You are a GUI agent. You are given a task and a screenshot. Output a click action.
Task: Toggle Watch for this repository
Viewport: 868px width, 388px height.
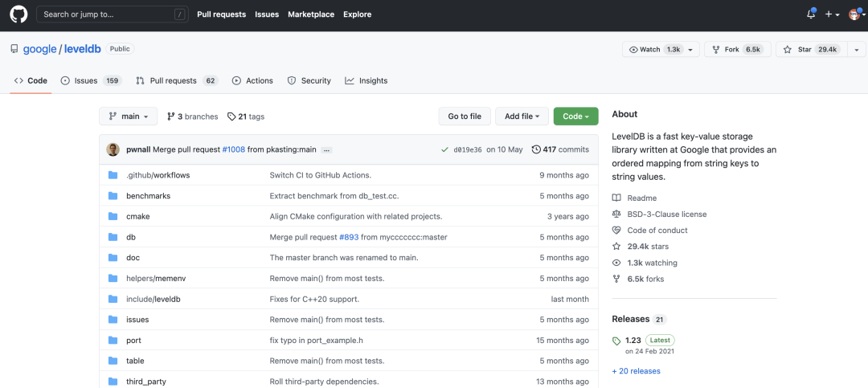click(x=651, y=49)
